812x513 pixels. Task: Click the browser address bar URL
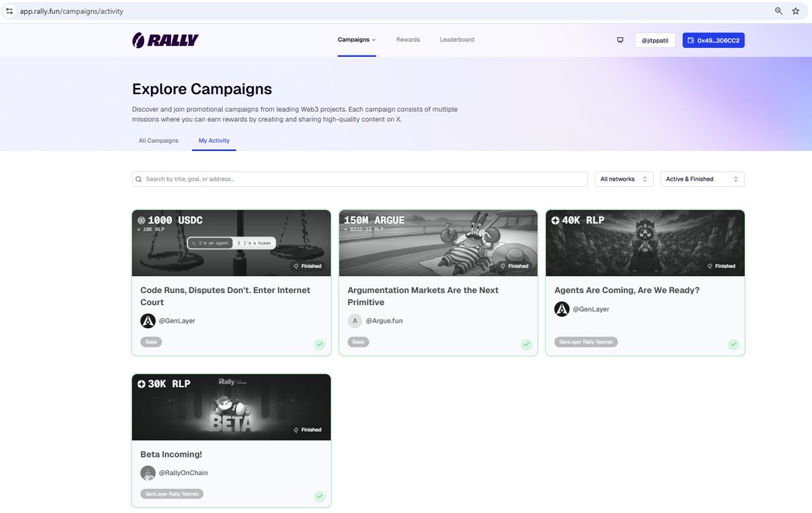pos(73,12)
